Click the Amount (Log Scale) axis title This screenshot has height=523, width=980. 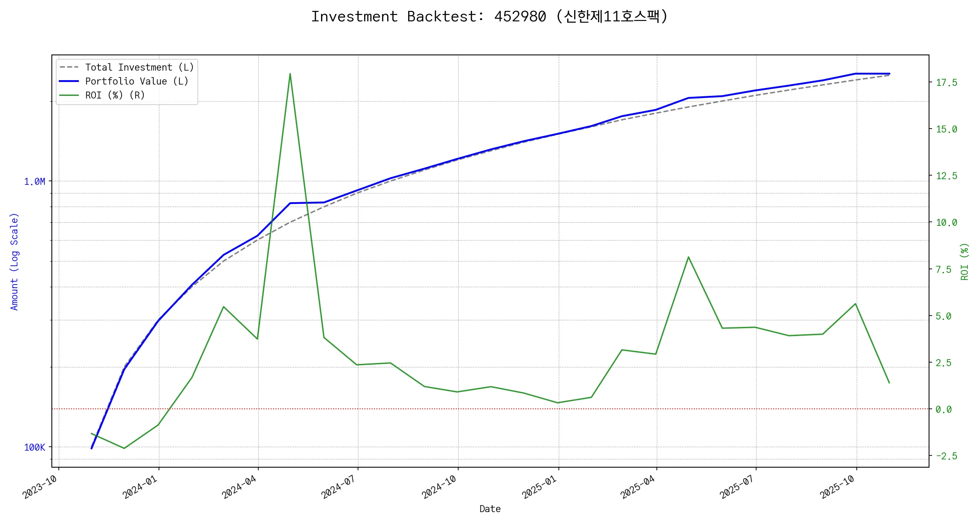14,261
